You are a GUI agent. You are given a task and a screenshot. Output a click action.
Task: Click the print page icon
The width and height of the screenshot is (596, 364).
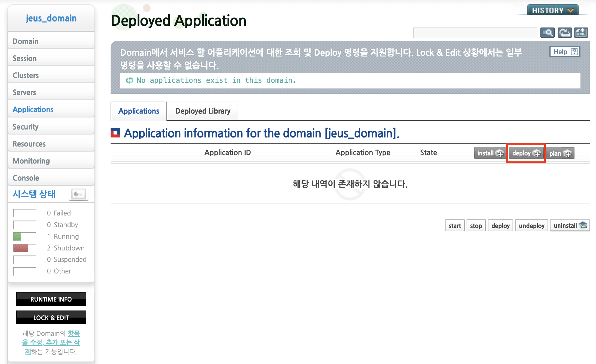(564, 33)
